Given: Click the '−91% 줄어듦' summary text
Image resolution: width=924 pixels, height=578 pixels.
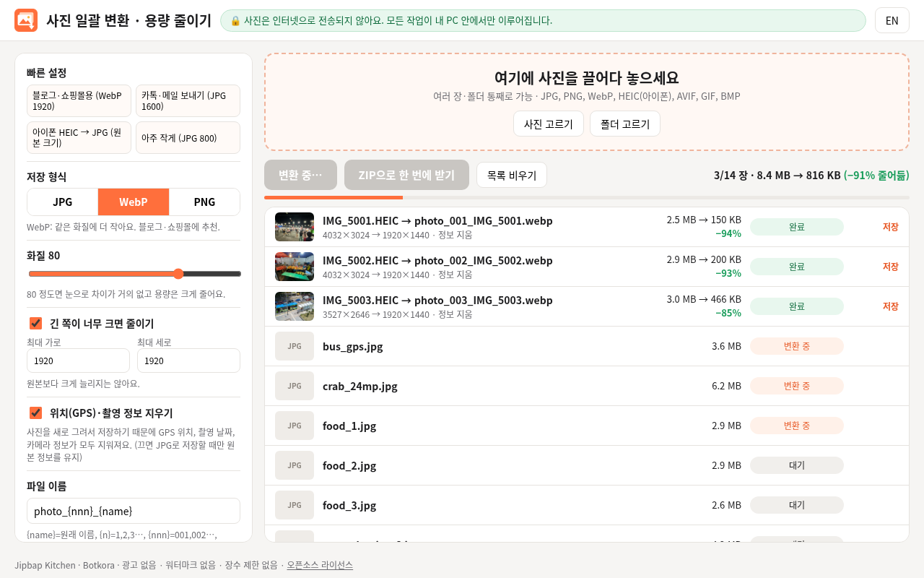Looking at the screenshot, I should coord(876,175).
